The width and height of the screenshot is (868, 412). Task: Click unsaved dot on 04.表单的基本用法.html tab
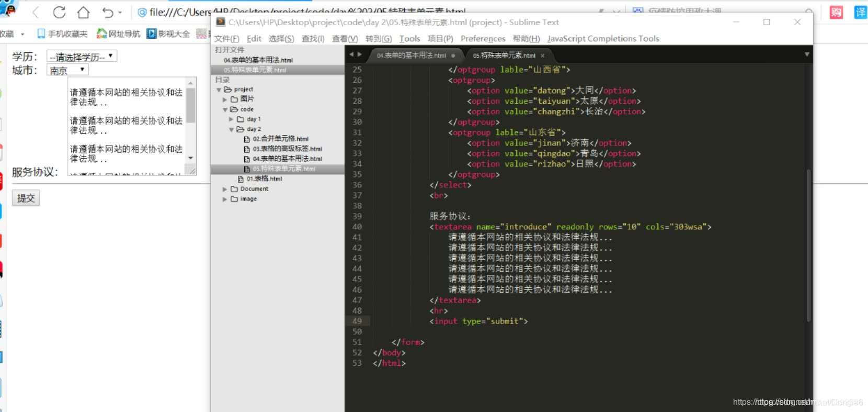click(x=453, y=55)
